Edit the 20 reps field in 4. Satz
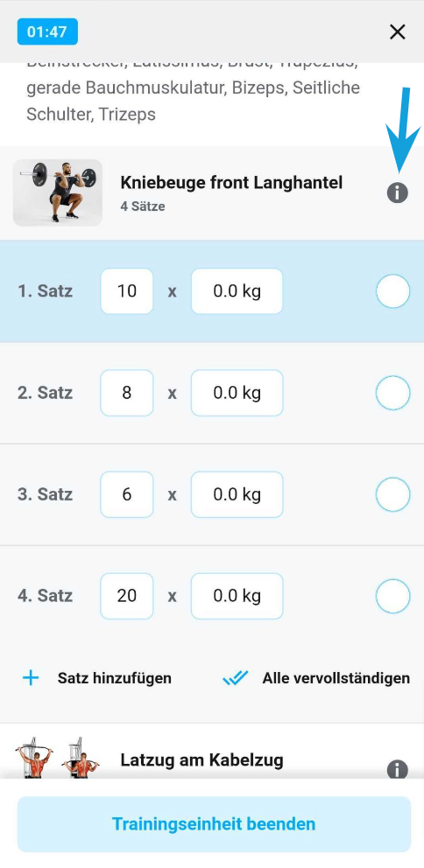Screen dimensions: 424x868 click(x=127, y=596)
